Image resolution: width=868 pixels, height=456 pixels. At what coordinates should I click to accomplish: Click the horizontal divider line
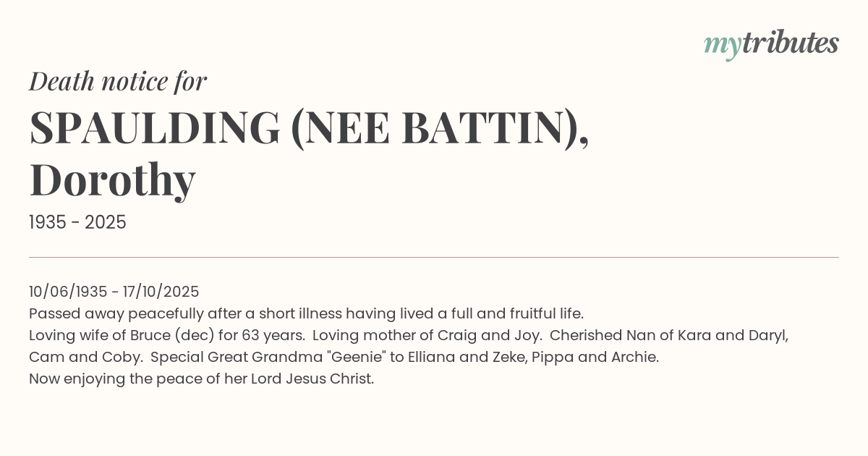pos(434,257)
